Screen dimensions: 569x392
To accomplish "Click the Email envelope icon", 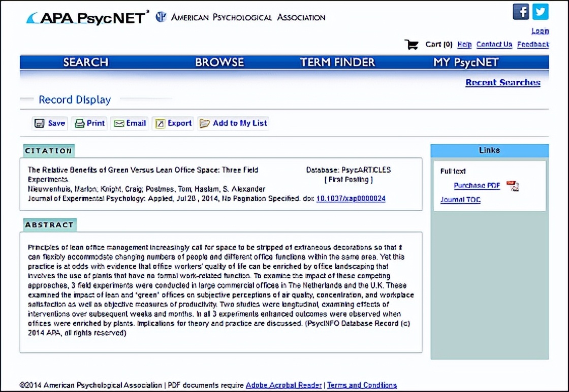I will (x=119, y=124).
